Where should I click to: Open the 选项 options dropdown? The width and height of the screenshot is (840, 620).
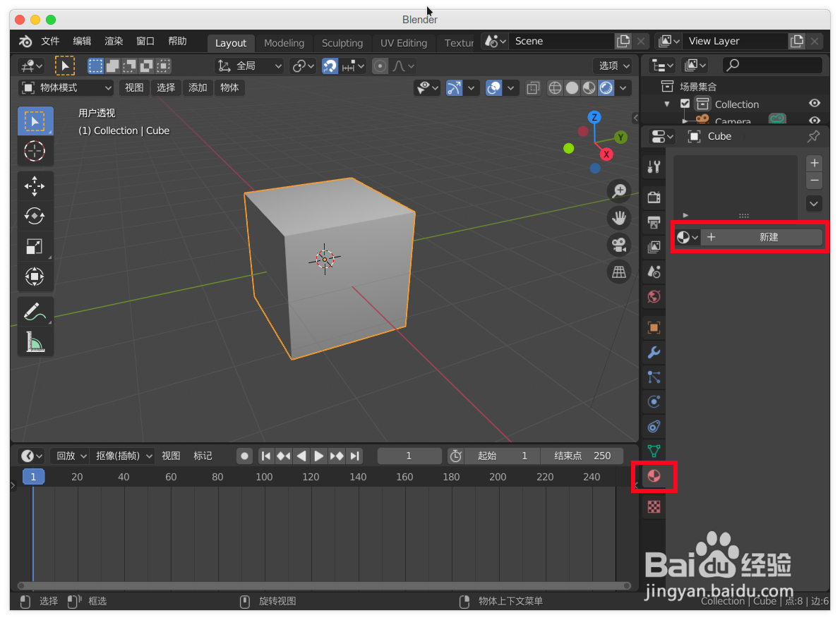tap(613, 66)
